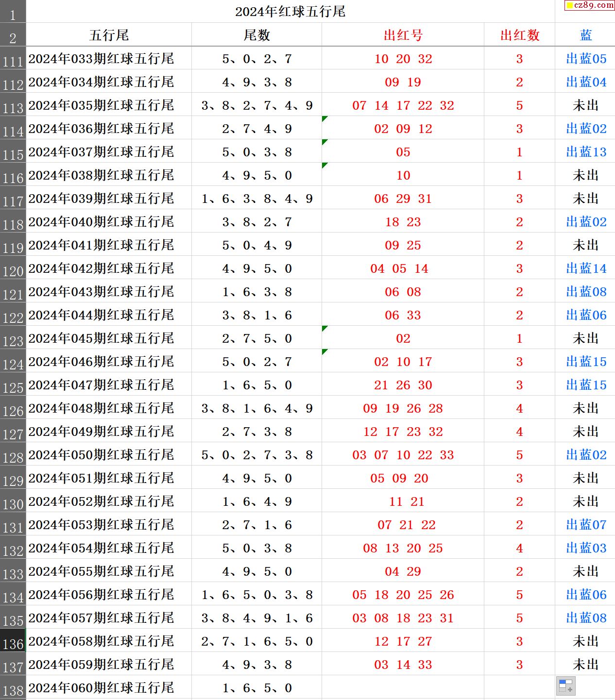The height and width of the screenshot is (700, 615).
Task: Select the 出红号 header cell
Action: click(403, 35)
